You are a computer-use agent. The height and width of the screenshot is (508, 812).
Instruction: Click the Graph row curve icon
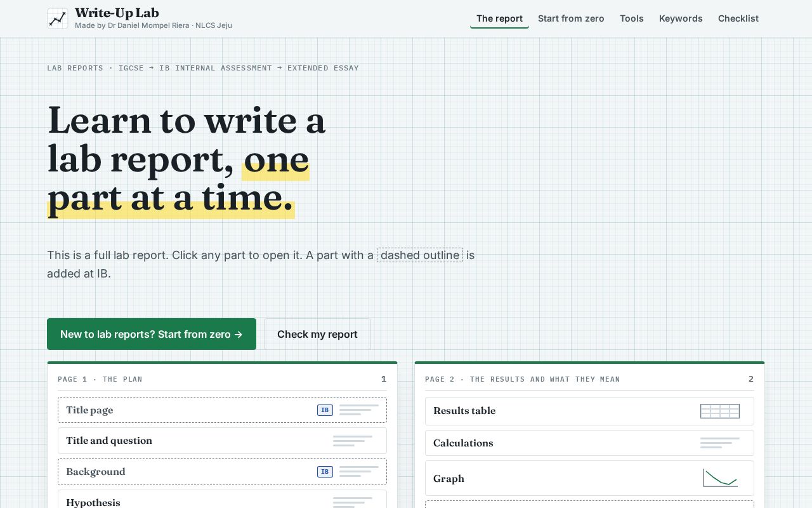click(720, 478)
